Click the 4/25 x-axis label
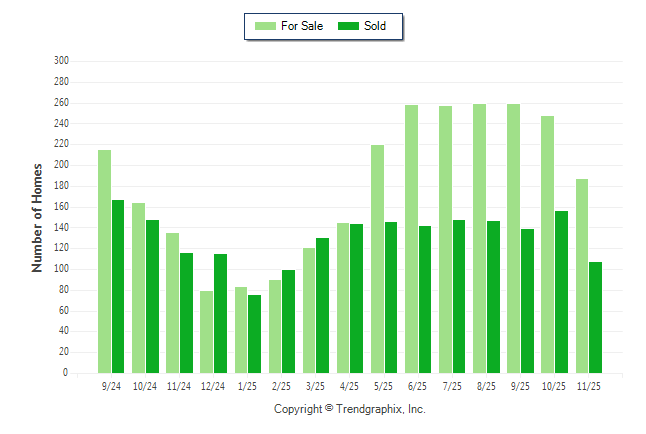The height and width of the screenshot is (434, 646). tap(349, 386)
